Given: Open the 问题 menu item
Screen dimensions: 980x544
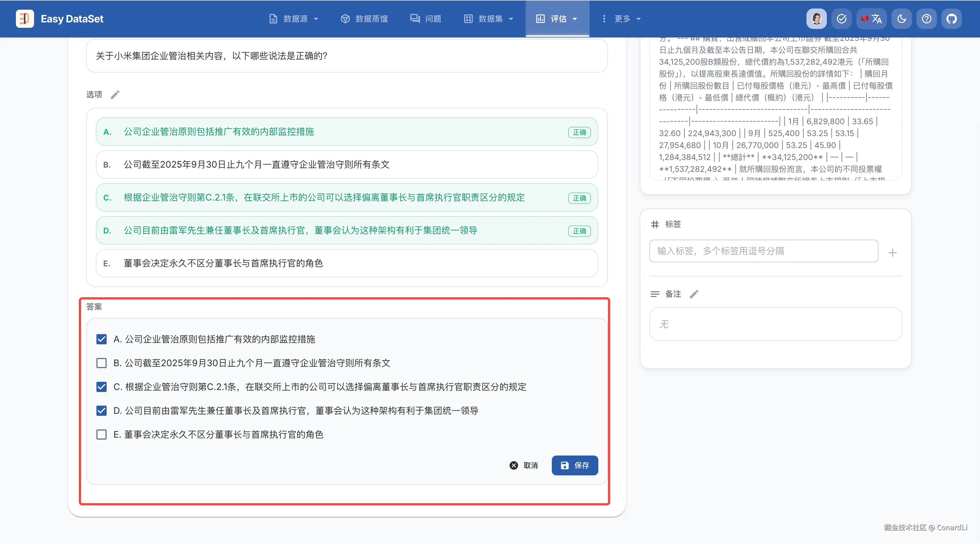Looking at the screenshot, I should [426, 19].
